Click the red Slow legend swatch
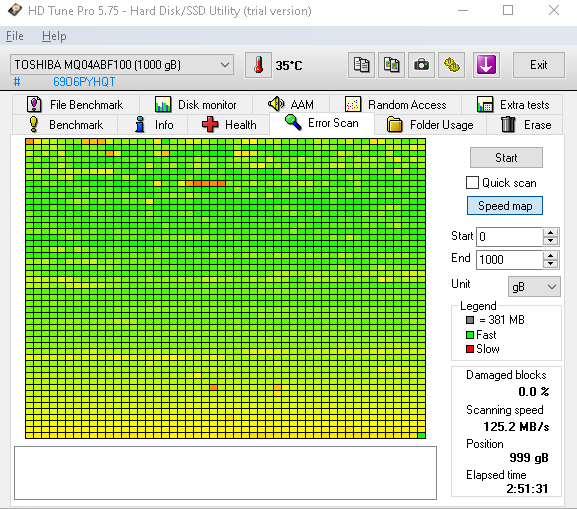This screenshot has height=509, width=577. click(x=470, y=349)
